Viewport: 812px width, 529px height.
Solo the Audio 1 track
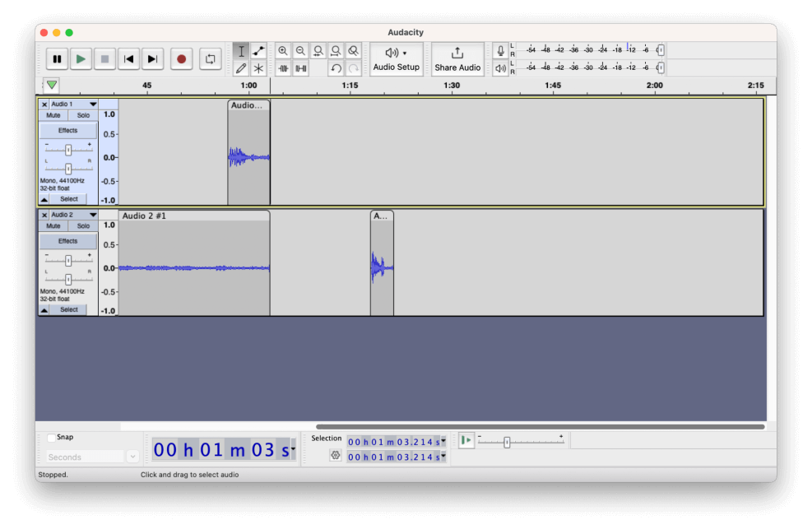click(83, 115)
